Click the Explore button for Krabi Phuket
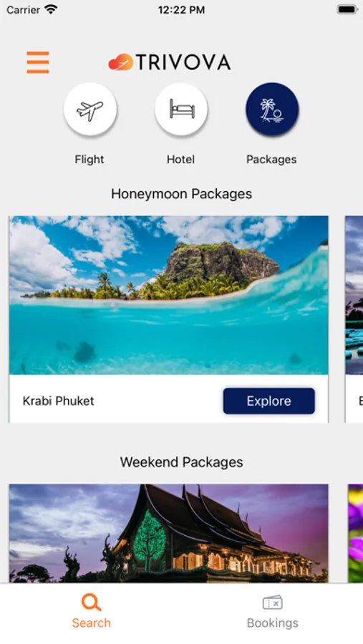363x644 pixels. pyautogui.click(x=269, y=401)
